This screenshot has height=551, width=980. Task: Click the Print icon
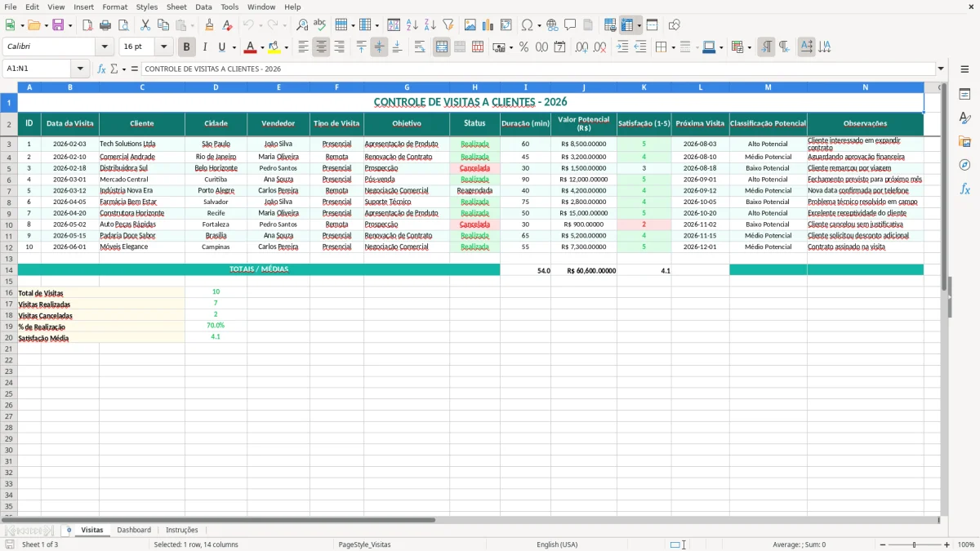105,25
